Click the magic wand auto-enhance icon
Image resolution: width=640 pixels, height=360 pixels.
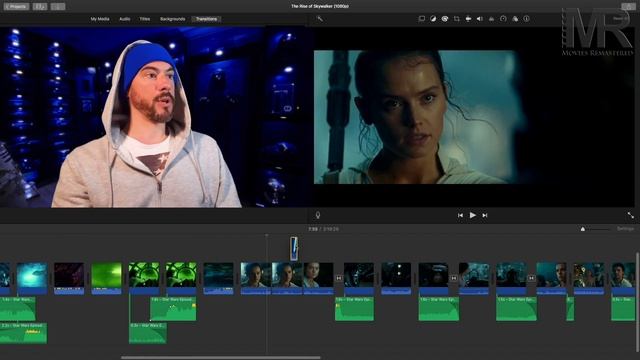pyautogui.click(x=320, y=19)
